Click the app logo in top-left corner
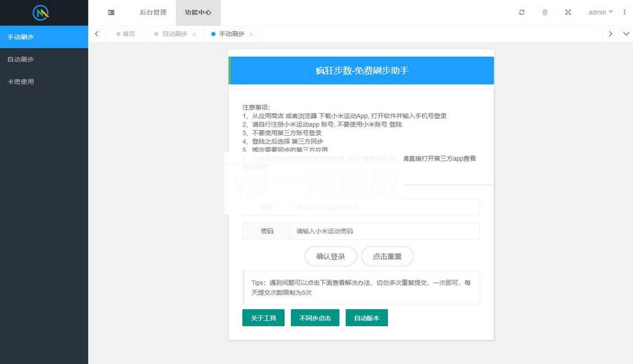633x364 pixels. 44,13
